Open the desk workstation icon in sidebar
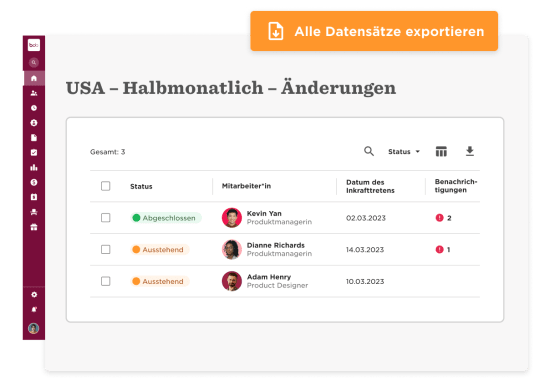 34,212
